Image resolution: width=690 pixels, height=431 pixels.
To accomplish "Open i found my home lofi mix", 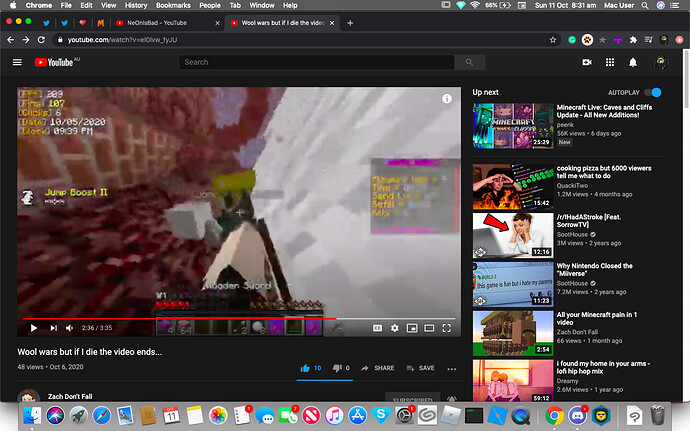I will point(513,381).
